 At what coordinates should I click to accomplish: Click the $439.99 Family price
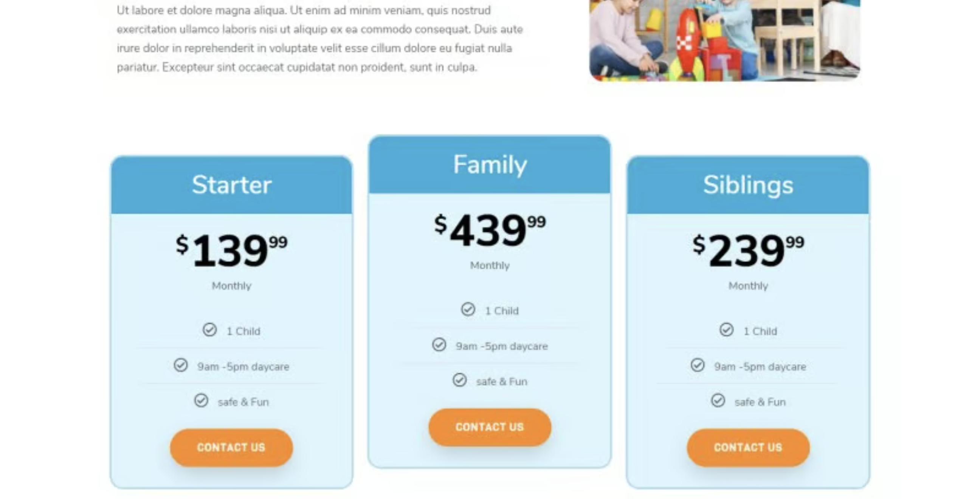[x=490, y=230]
